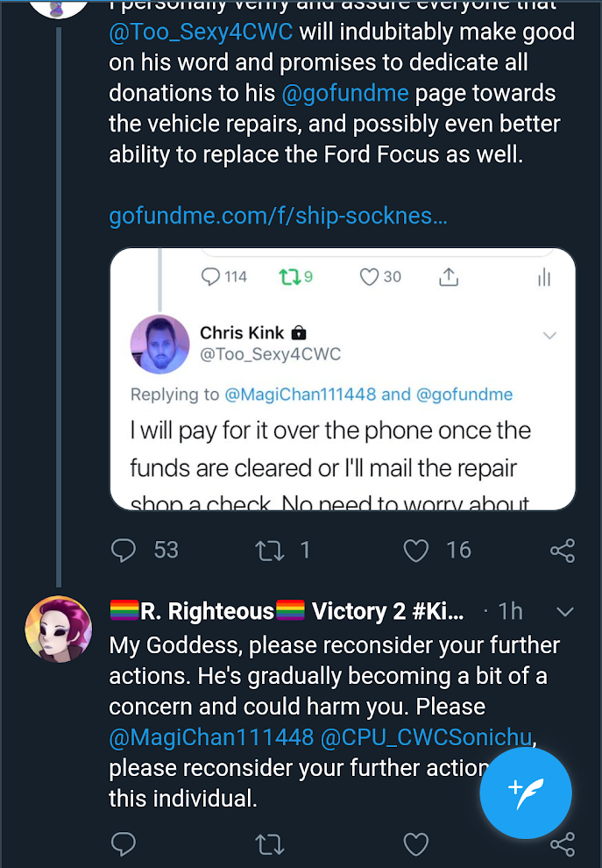This screenshot has width=602, height=868.
Task: Follow the gofundme.com/f/ship-socknes link
Action: (279, 216)
